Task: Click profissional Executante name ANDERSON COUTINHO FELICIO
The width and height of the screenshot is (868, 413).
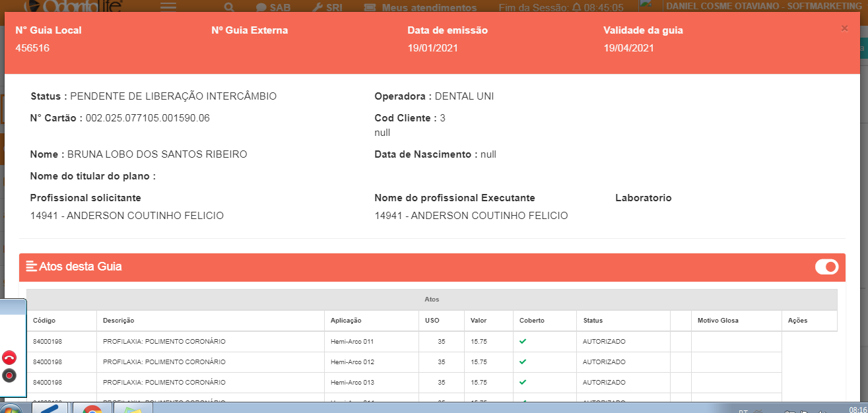Action: (x=471, y=216)
